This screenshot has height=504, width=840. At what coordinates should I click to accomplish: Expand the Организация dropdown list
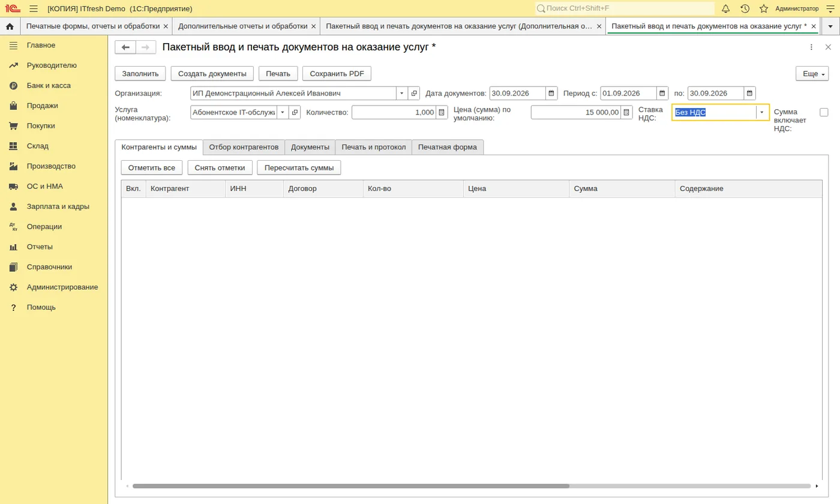(x=402, y=94)
